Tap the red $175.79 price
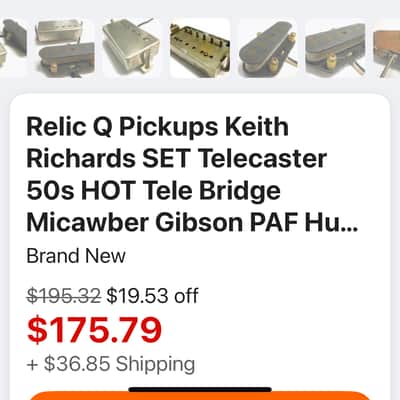This screenshot has height=400, width=400. 94,330
